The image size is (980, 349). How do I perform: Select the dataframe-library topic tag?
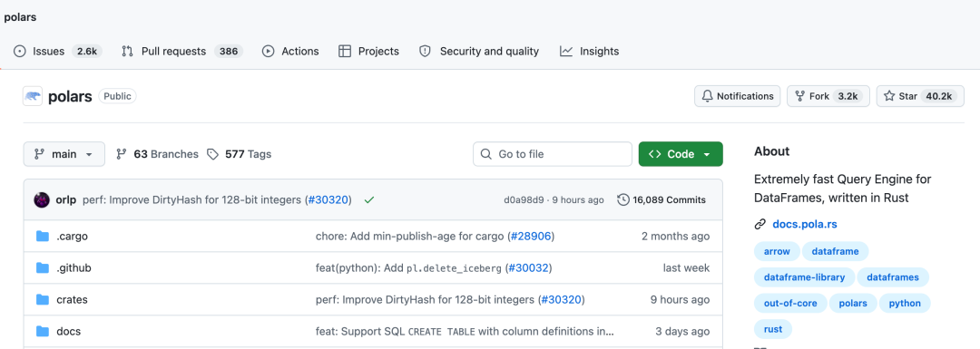point(804,277)
